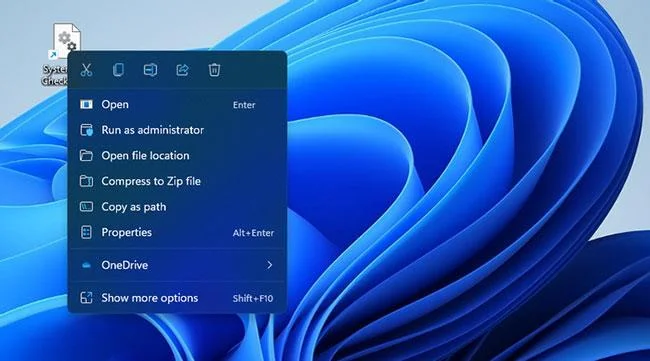This screenshot has width=650, height=361.
Task: Click the folder icon beside Open file location
Action: pos(86,156)
